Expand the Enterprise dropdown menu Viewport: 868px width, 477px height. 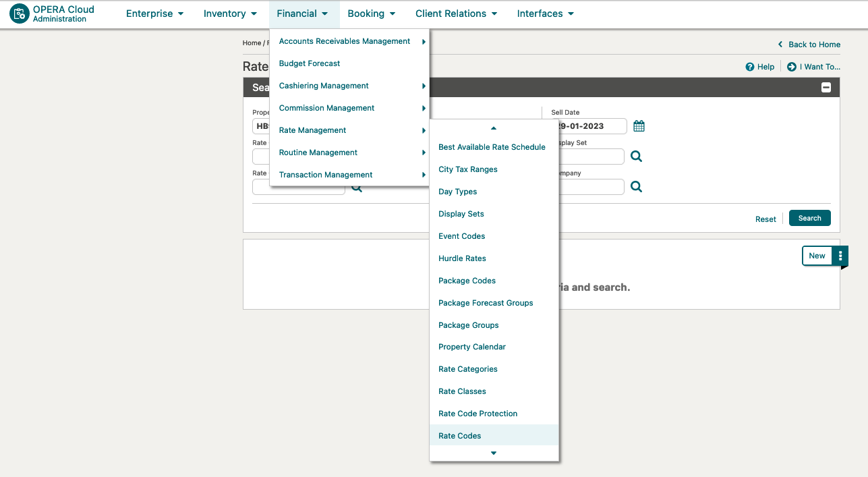pos(154,13)
